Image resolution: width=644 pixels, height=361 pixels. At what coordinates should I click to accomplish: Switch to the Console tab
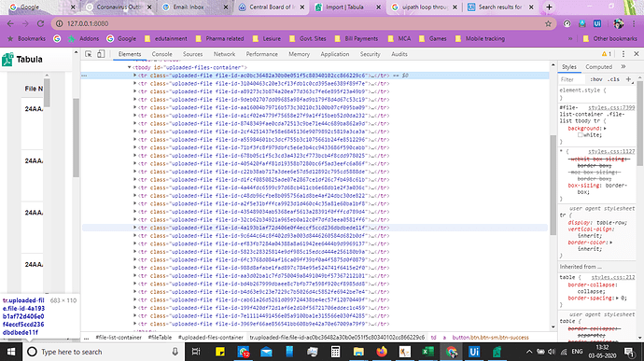coord(161,54)
